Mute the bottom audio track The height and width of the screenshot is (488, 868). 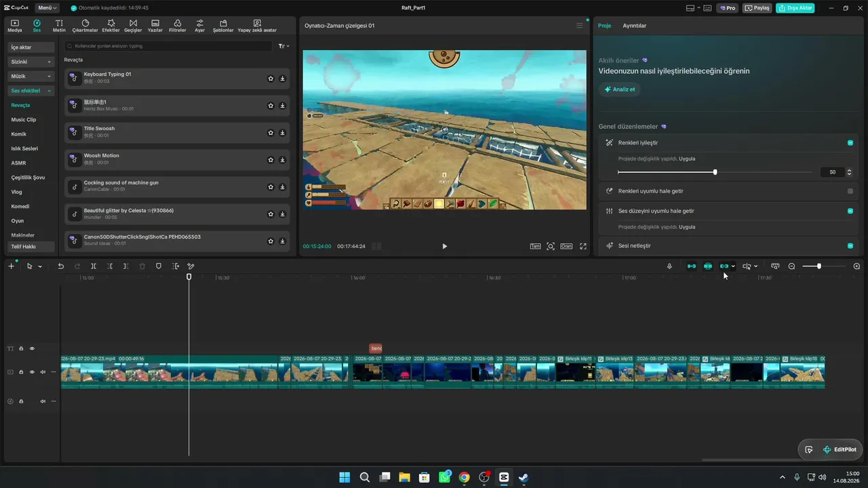pyautogui.click(x=43, y=401)
